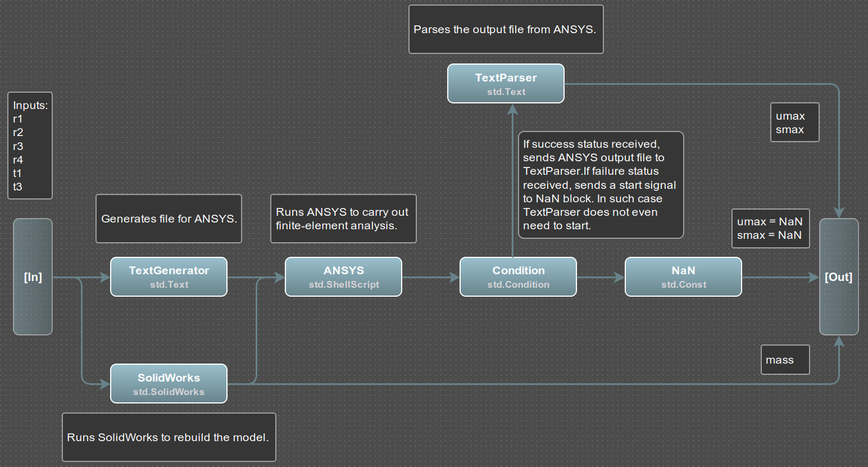Select the 'If success status received' annotation
The width and height of the screenshot is (868, 467).
(601, 185)
